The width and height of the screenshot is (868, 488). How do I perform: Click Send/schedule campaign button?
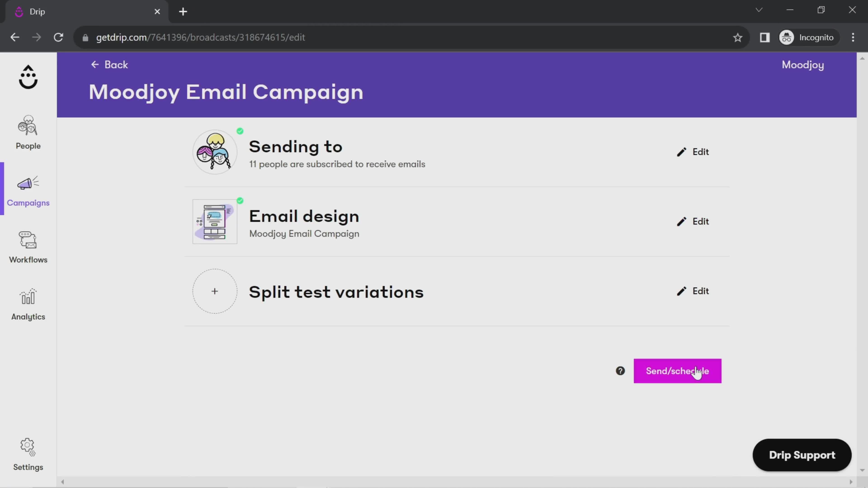(677, 371)
